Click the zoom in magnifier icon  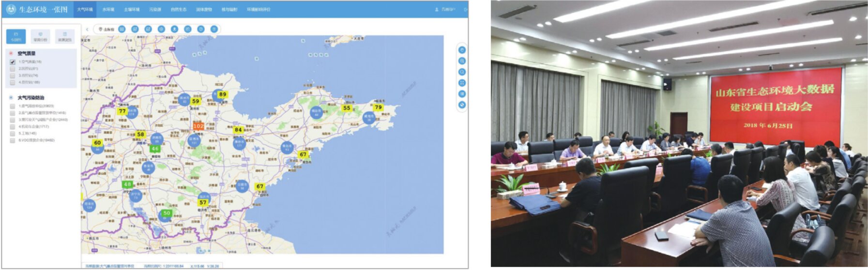tap(462, 61)
